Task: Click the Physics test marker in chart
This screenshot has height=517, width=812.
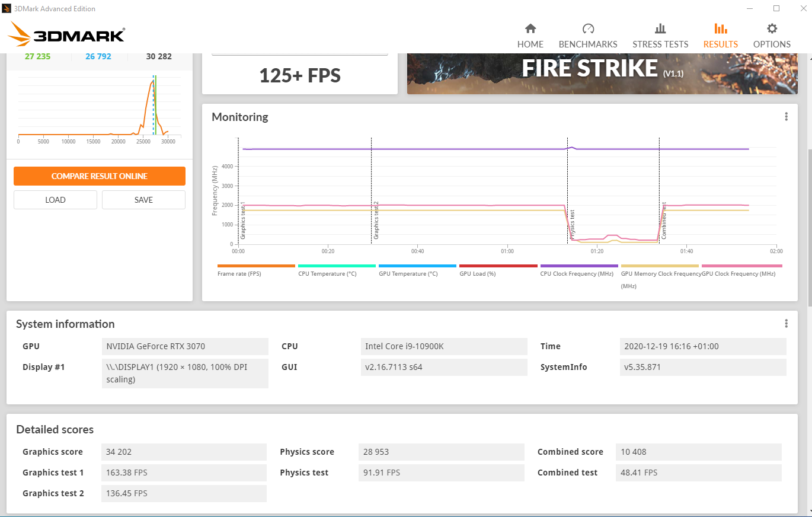Action: pos(573,224)
